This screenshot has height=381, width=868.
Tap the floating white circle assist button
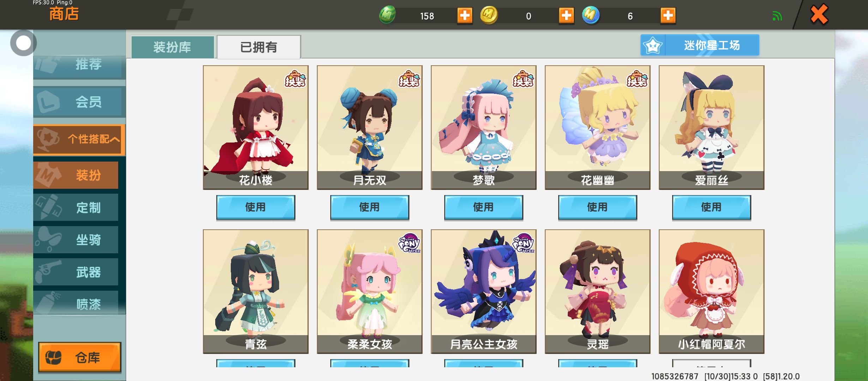[23, 43]
